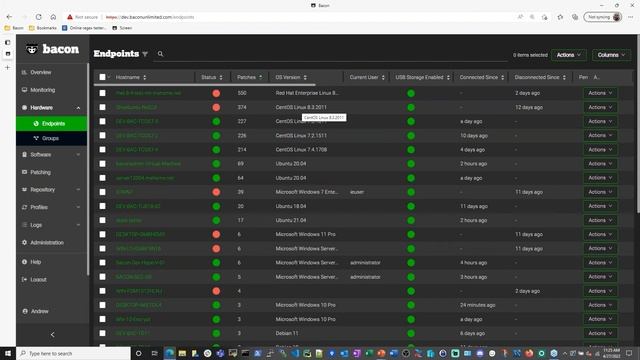640x360 pixels.
Task: Select Endpoints in the sidebar
Action: (52, 124)
